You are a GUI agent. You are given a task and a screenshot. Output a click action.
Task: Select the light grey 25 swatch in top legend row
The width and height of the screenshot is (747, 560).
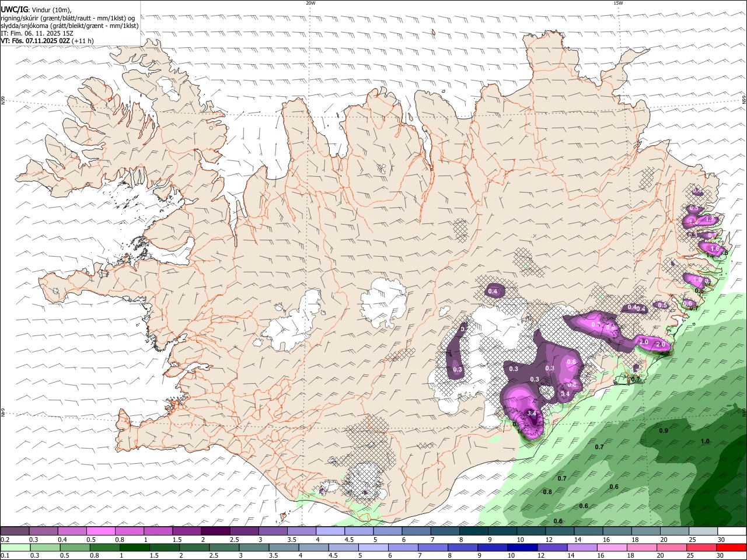click(703, 531)
